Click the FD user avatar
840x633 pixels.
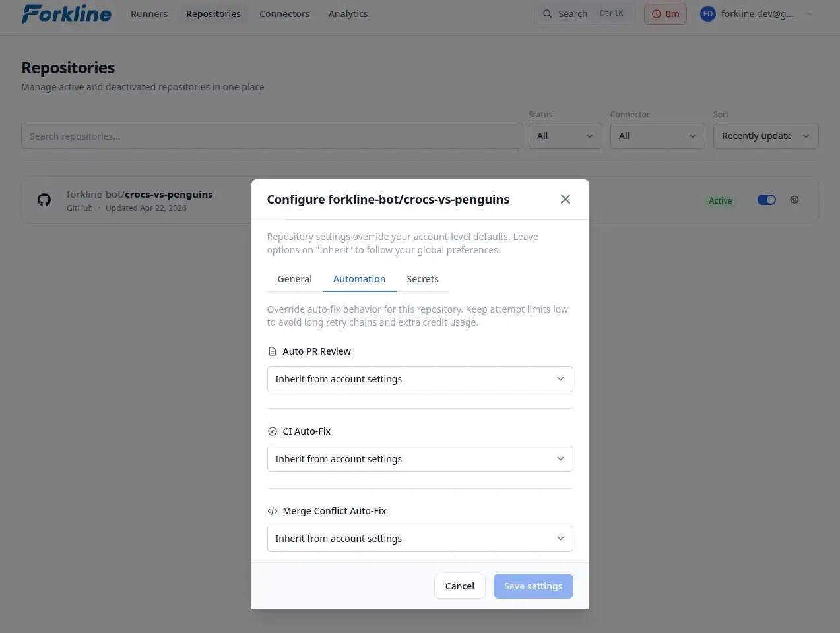[707, 14]
